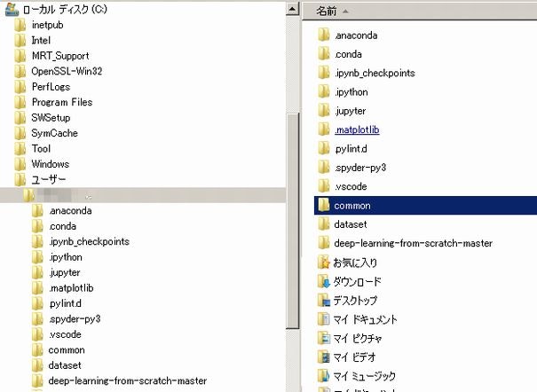Click the .jupyter folder icon in file list

coord(324,111)
